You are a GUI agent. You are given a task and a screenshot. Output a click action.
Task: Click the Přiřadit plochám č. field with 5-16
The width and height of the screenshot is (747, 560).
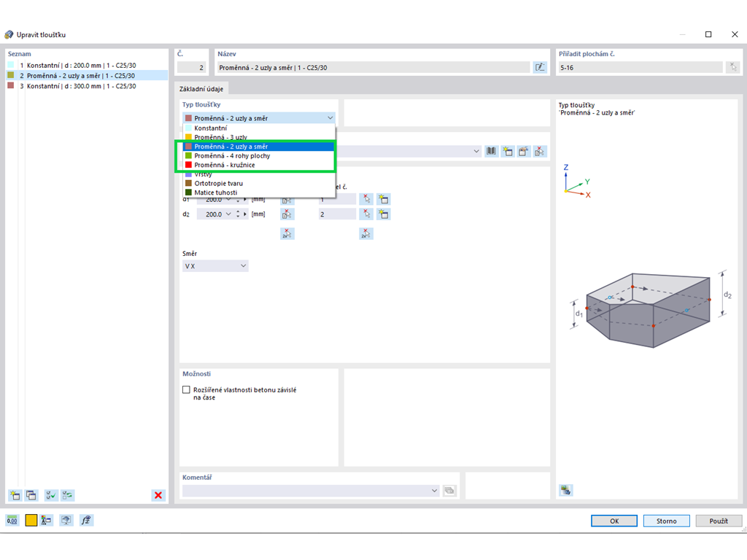640,68
